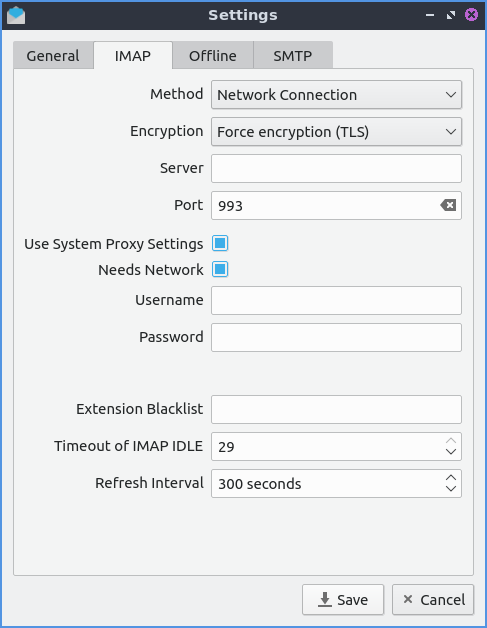Viewport: 487px width, 628px height.
Task: Select the Extension Blacklist text box
Action: pos(336,410)
